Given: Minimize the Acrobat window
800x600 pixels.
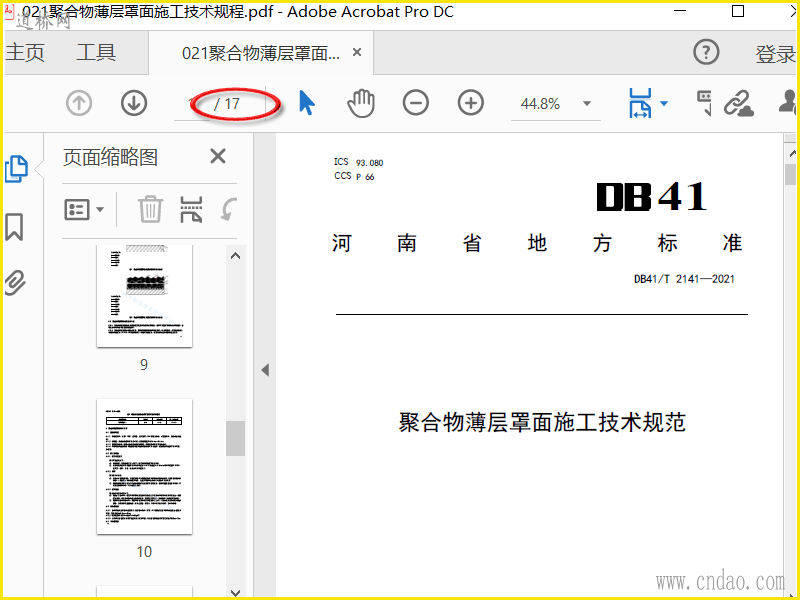Looking at the screenshot, I should pos(680,11).
